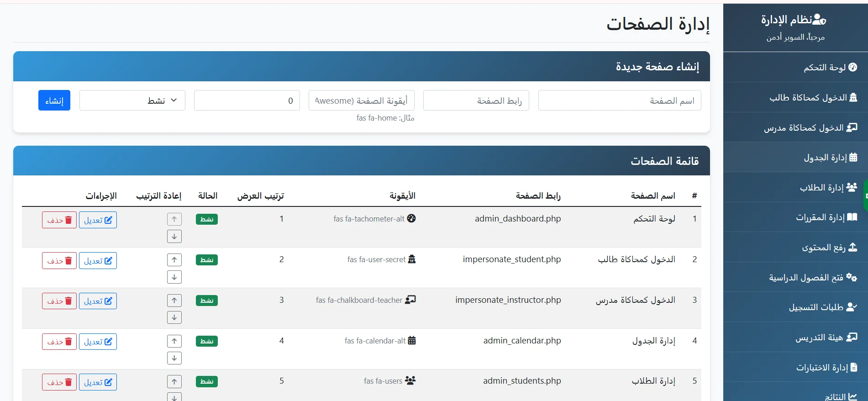Image resolution: width=868 pixels, height=401 pixels.
Task: Delete the admin_students.php row
Action: (59, 382)
